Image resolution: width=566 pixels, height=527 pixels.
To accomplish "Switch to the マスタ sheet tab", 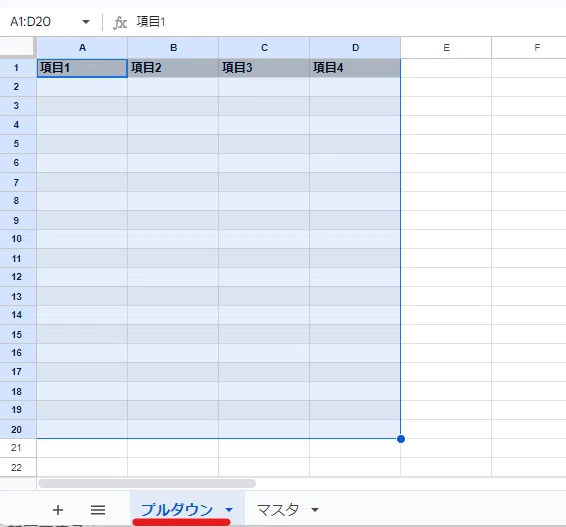I will (278, 510).
